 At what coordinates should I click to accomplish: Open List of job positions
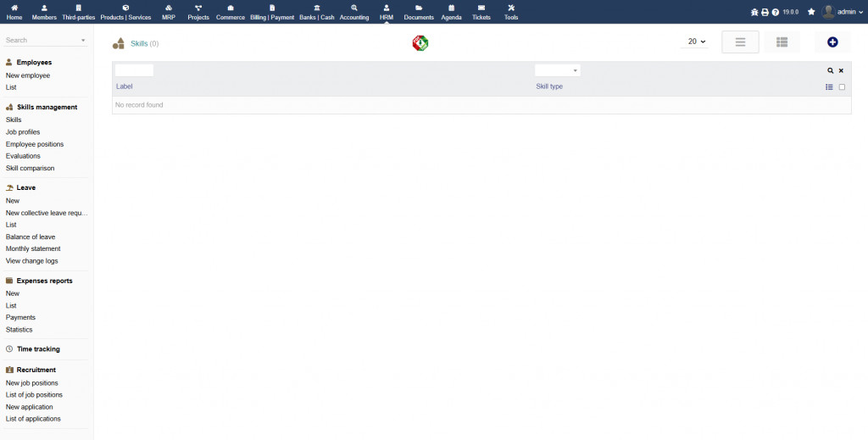(34, 394)
